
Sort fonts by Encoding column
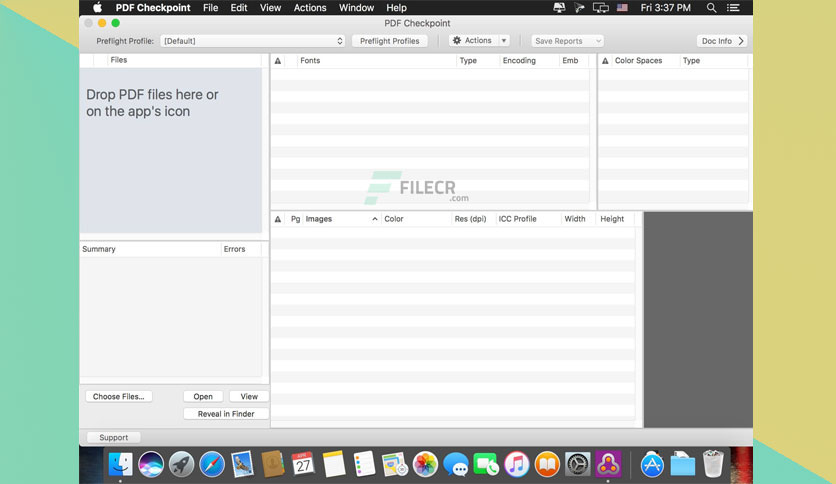519,61
